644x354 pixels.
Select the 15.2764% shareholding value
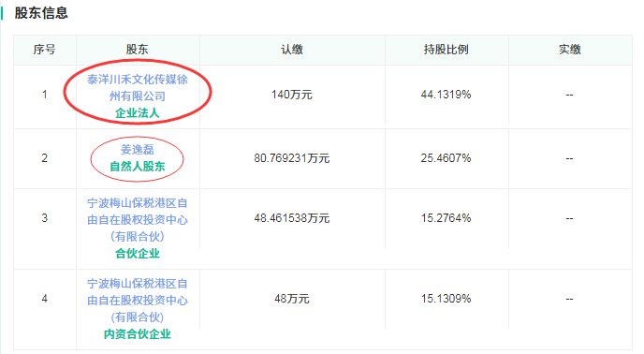446,218
